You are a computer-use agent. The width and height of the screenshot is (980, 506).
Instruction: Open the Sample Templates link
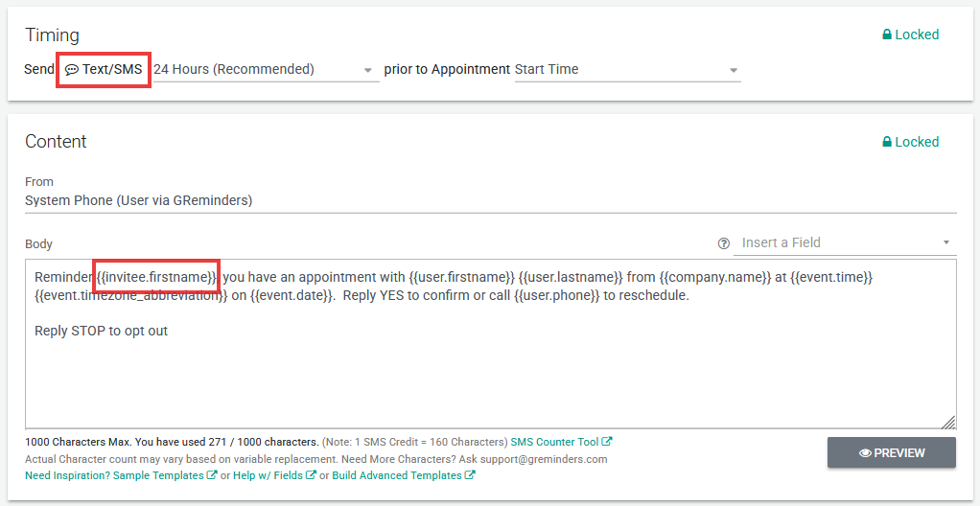click(159, 475)
